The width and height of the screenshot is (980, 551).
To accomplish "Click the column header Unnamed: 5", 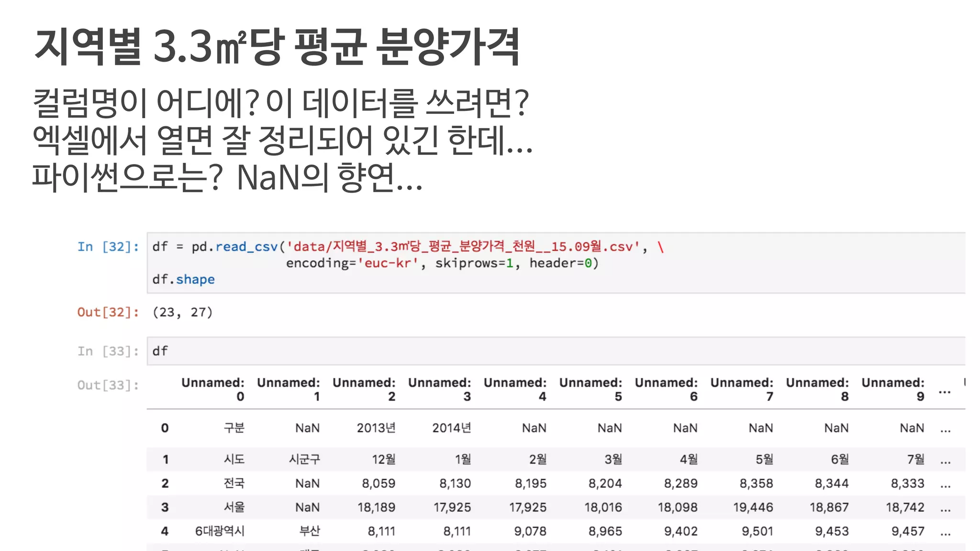I will [x=591, y=389].
